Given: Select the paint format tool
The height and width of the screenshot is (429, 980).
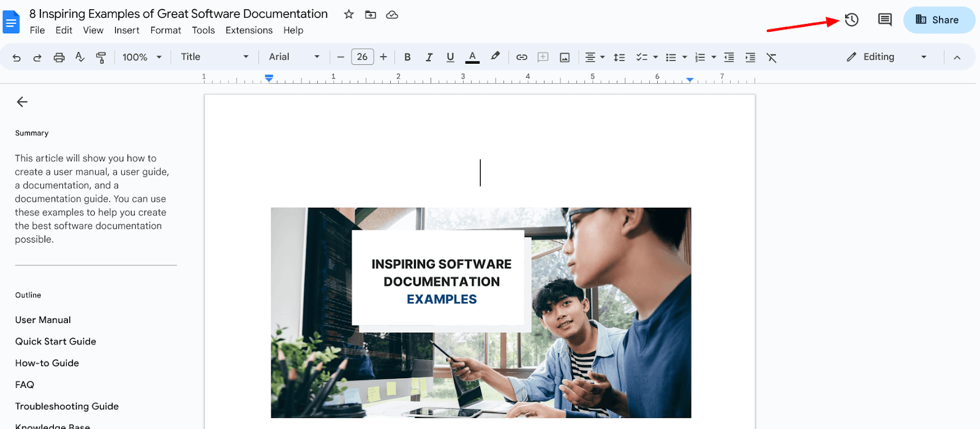Looking at the screenshot, I should (x=101, y=57).
